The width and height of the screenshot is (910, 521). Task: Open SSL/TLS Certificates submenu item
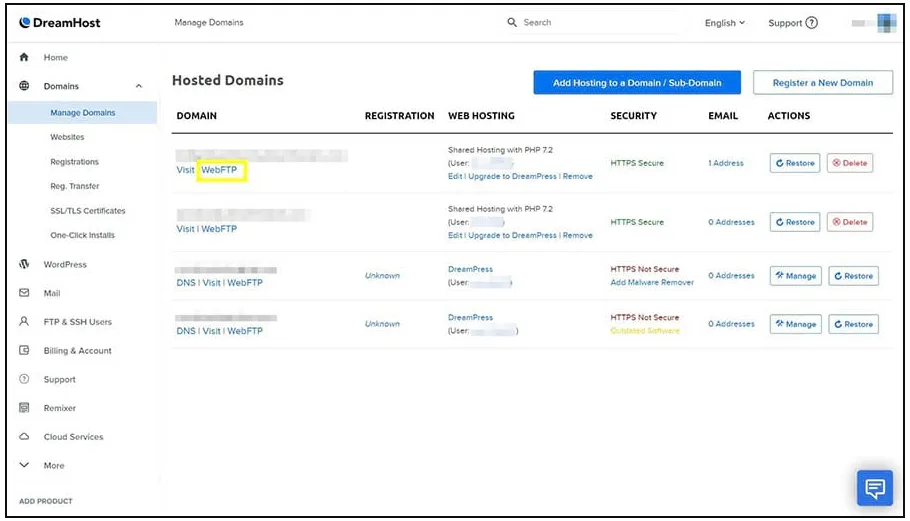pos(88,211)
